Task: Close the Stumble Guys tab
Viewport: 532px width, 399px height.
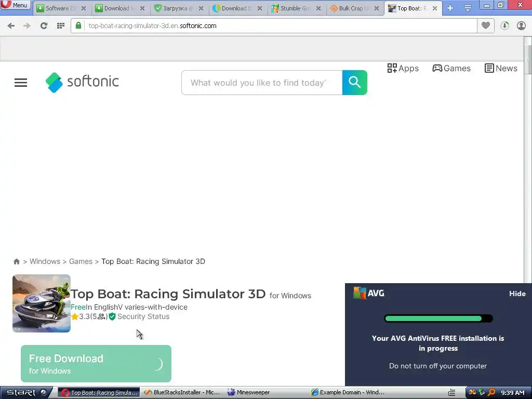Action: pos(318,8)
